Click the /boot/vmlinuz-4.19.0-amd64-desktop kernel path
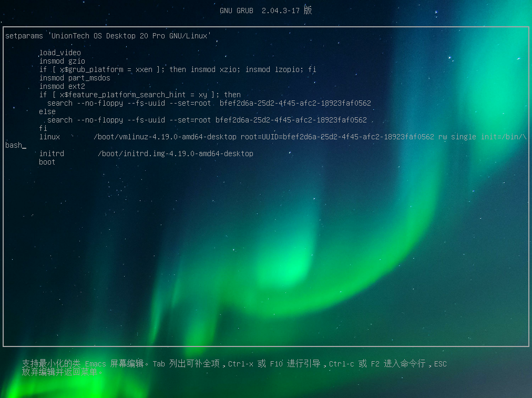This screenshot has width=532, height=398. tap(165, 137)
